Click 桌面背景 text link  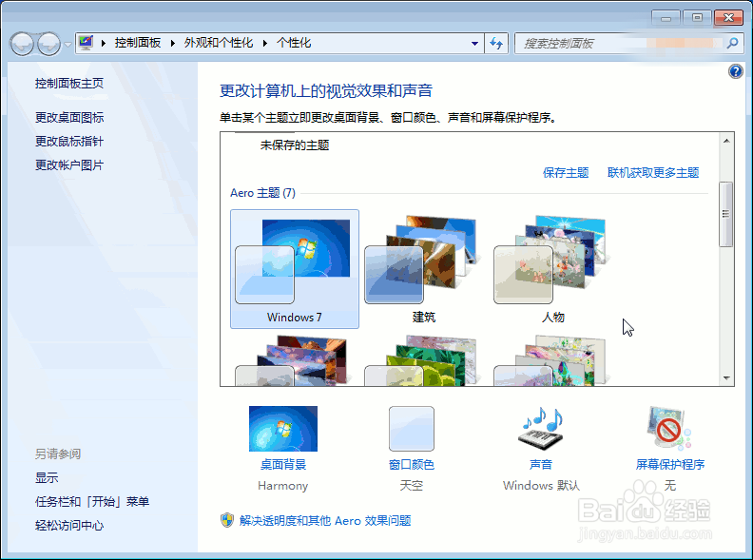tap(283, 464)
